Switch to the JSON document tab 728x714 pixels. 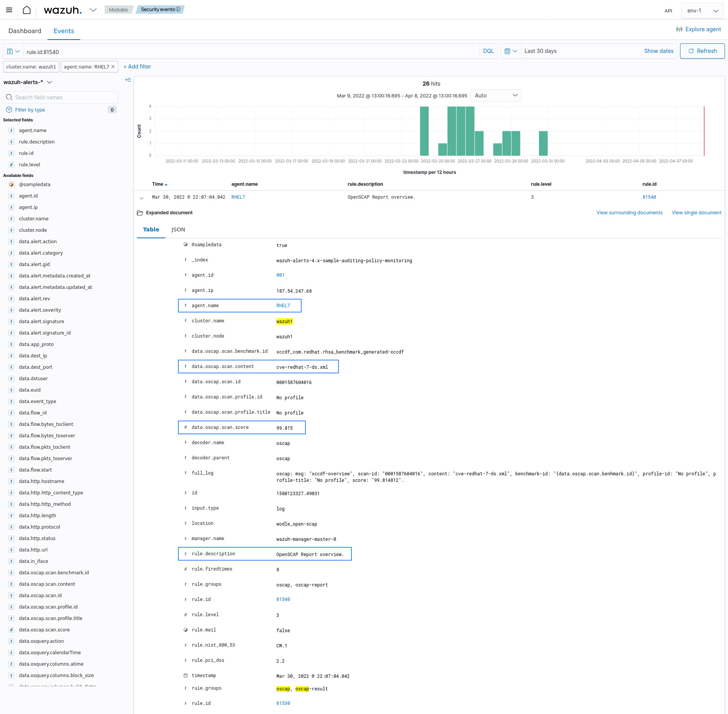point(178,229)
